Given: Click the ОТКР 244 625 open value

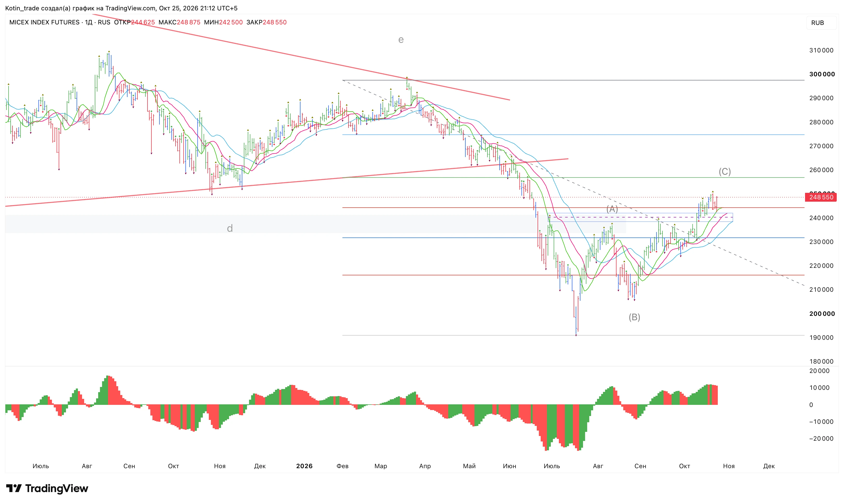Looking at the screenshot, I should coord(134,22).
